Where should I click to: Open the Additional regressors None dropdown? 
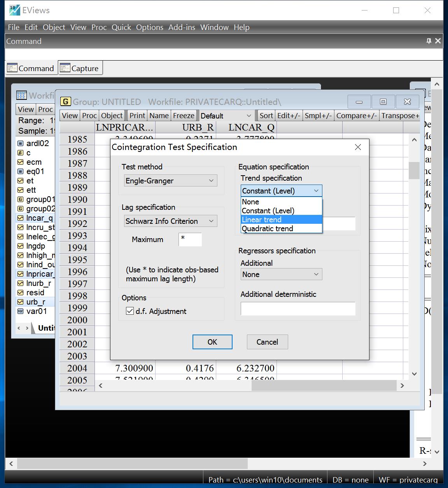(x=281, y=274)
